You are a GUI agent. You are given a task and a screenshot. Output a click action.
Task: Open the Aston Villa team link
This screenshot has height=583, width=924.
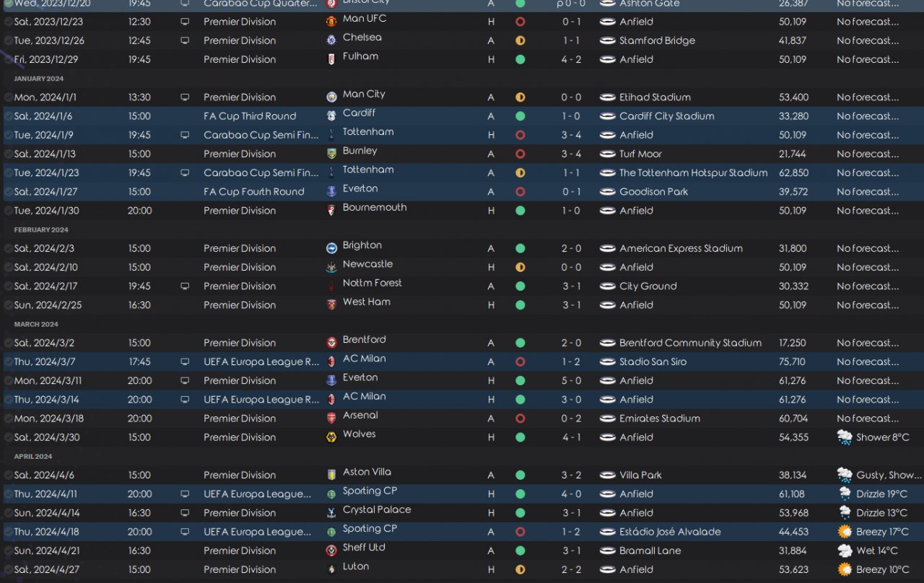367,472
